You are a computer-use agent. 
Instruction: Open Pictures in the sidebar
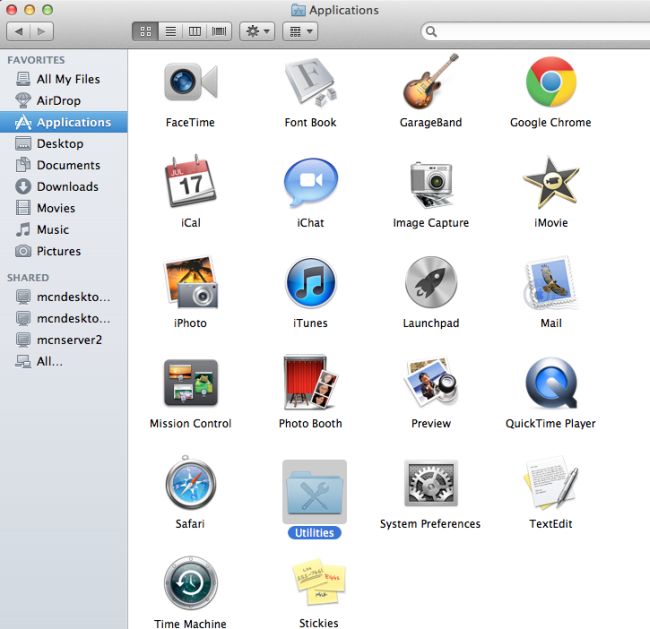click(x=64, y=251)
